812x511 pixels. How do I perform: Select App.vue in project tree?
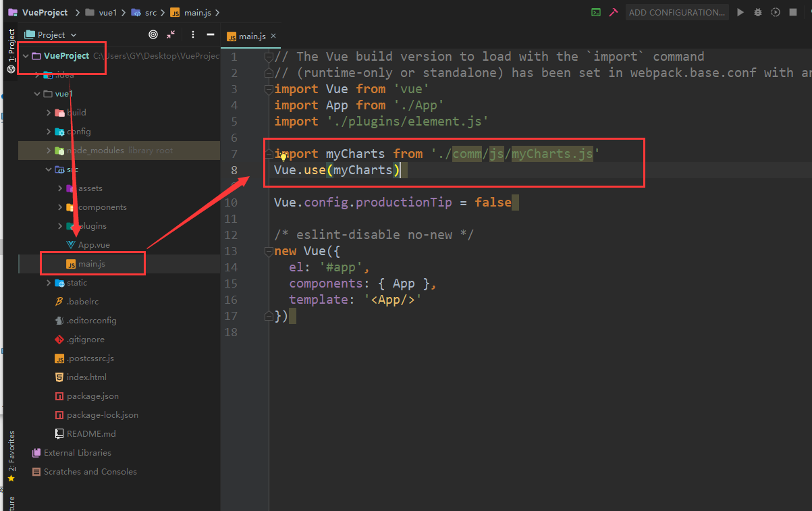[x=94, y=245]
